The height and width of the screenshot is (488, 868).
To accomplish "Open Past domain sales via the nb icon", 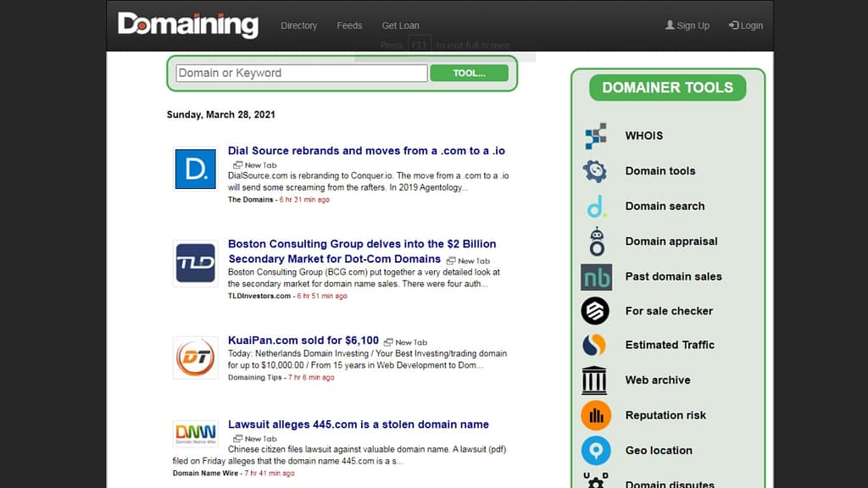I will (596, 276).
